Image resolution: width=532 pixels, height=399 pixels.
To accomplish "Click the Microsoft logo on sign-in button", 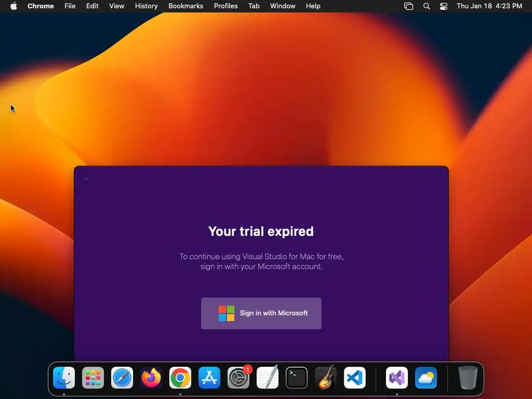I will point(227,313).
